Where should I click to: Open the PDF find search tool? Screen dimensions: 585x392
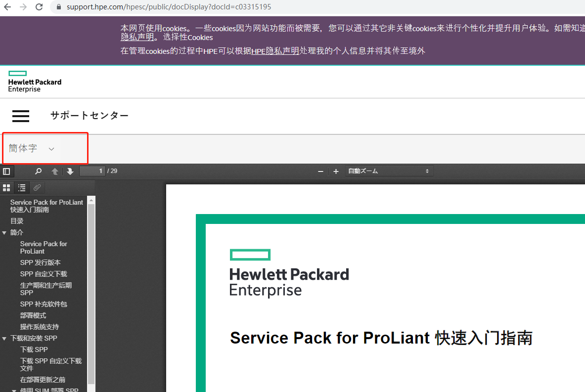coord(38,171)
